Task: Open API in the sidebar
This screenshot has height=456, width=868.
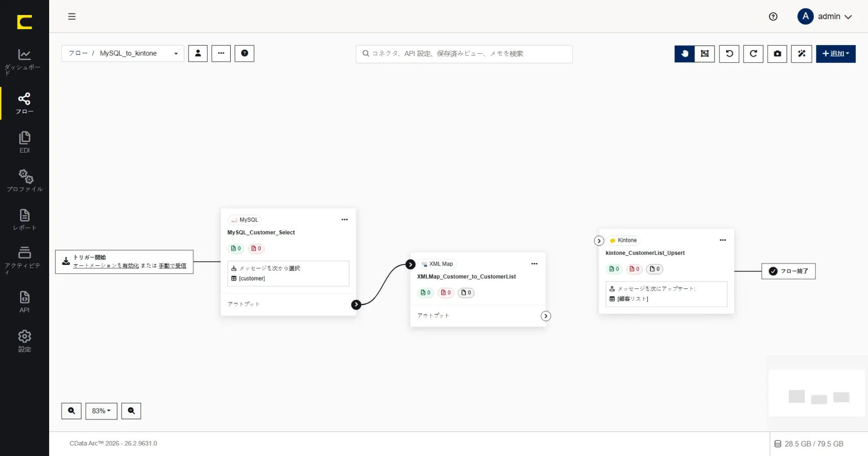Action: [24, 302]
